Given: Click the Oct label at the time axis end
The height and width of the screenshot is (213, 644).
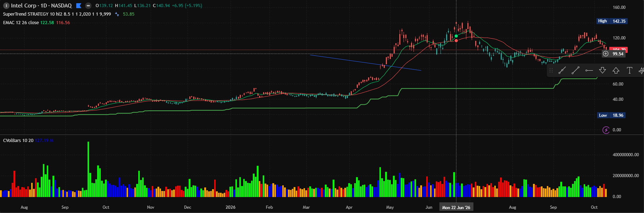Looking at the screenshot, I should click(x=594, y=207).
